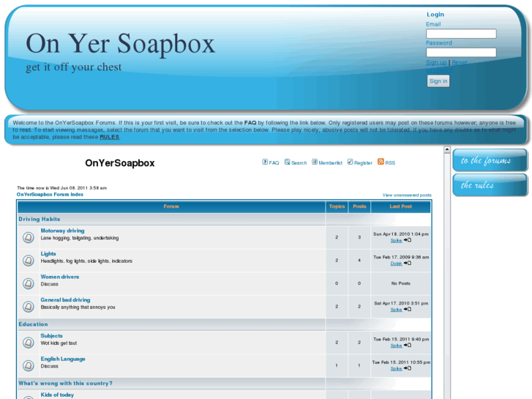Open 'What's wrong with this country?' category
The image size is (532, 399).
point(65,384)
